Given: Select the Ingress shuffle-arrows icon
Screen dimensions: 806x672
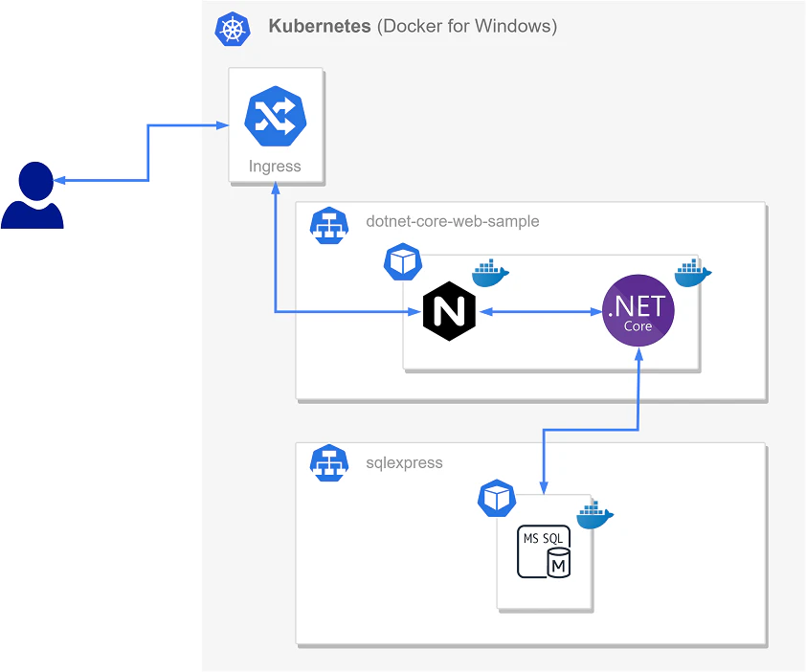Looking at the screenshot, I should pyautogui.click(x=276, y=116).
